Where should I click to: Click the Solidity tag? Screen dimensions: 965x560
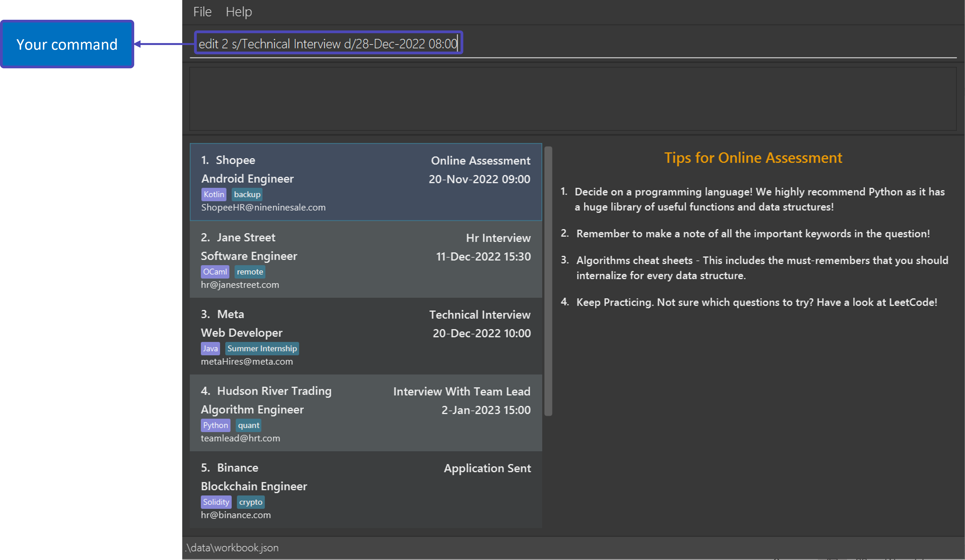pos(216,502)
